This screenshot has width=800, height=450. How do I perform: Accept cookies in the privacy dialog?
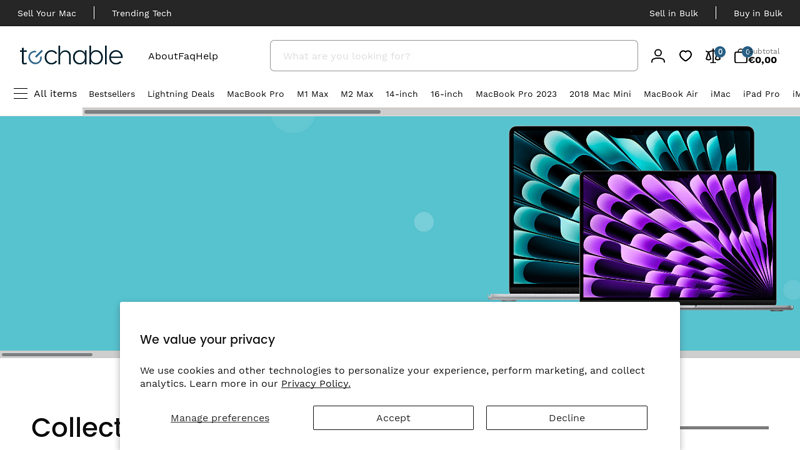[393, 418]
